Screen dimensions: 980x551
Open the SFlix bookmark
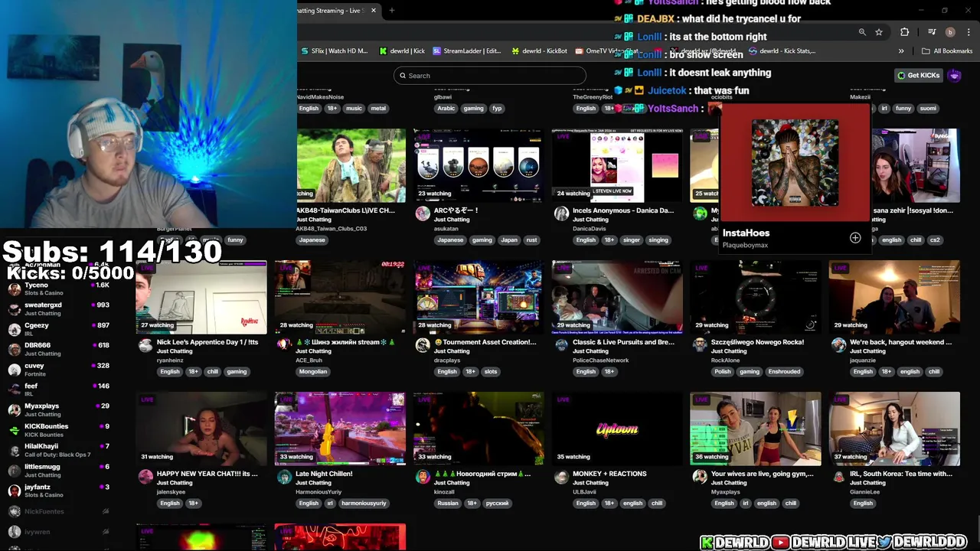tap(334, 51)
